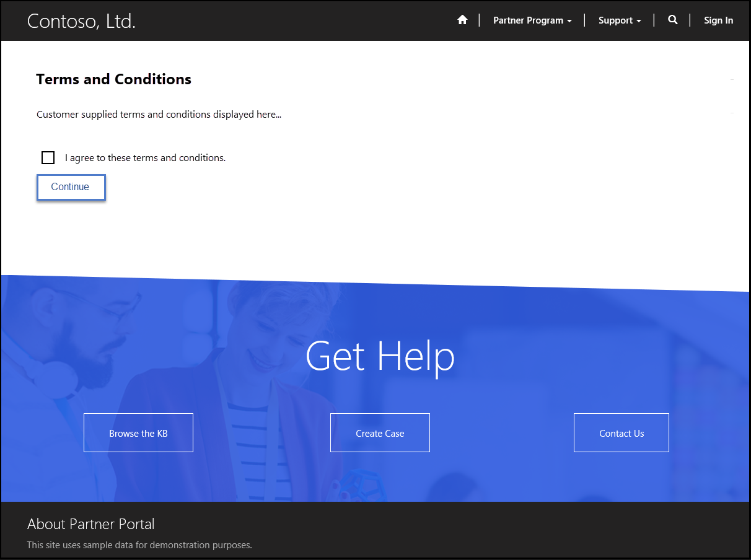
Task: Open the search magnifier icon
Action: pyautogui.click(x=673, y=20)
